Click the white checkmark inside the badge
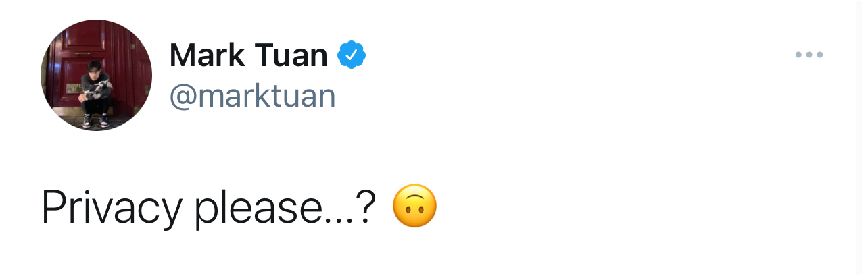 click(x=352, y=55)
